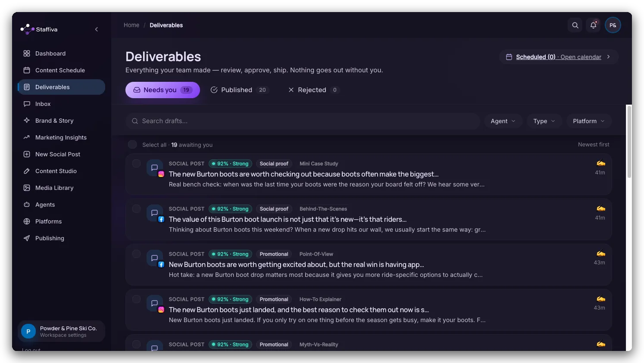Click the "Myth-Vs-Reality" label
The width and height of the screenshot is (644, 363).
pyautogui.click(x=319, y=344)
